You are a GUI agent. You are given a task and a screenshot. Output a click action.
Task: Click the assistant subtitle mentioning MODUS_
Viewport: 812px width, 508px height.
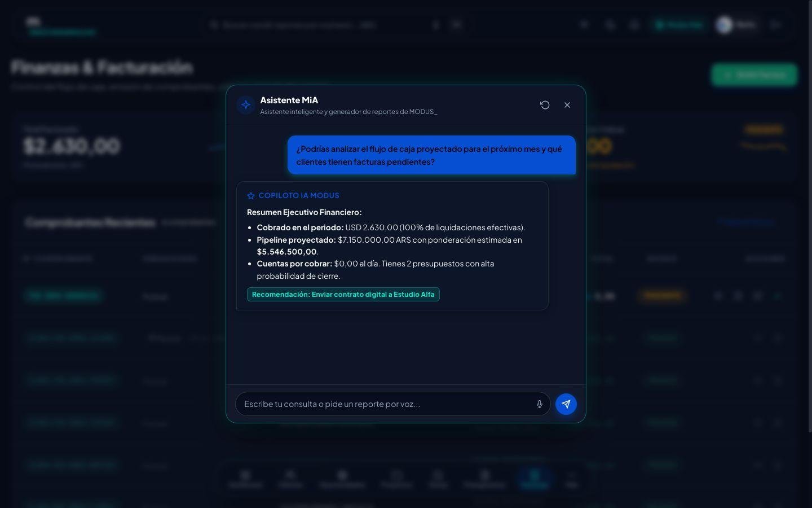point(348,112)
